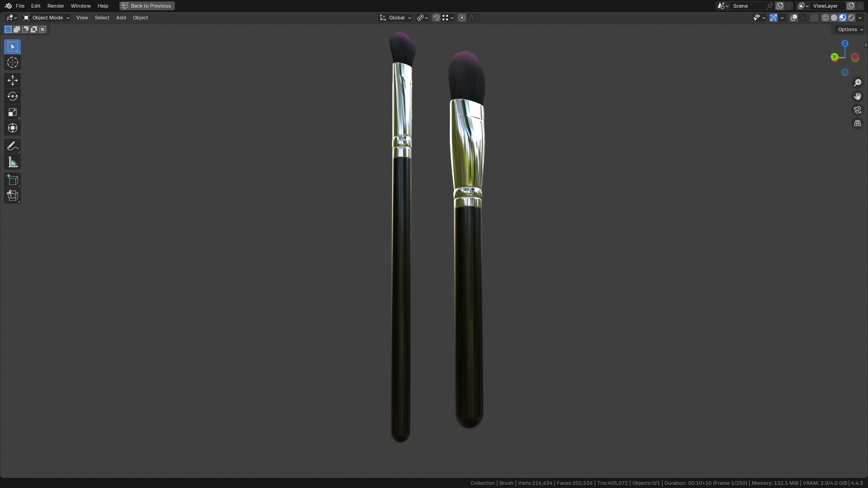Expand the sidebar arrow at right edge

pyautogui.click(x=865, y=45)
